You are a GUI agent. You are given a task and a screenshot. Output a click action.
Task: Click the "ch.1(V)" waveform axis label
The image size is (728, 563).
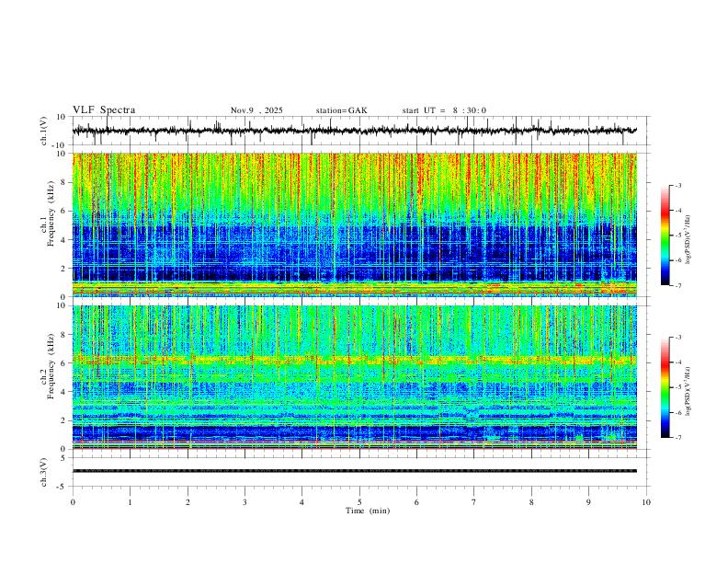tap(44, 131)
